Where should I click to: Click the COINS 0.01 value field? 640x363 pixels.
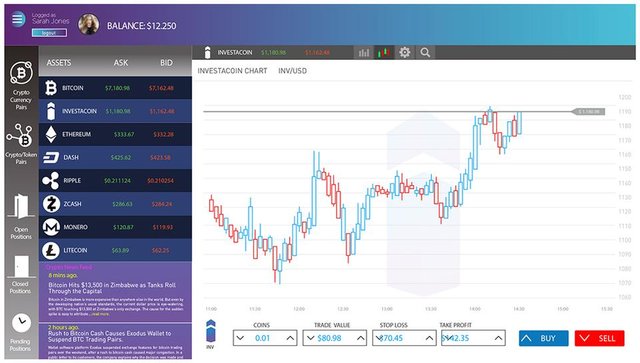pyautogui.click(x=265, y=338)
